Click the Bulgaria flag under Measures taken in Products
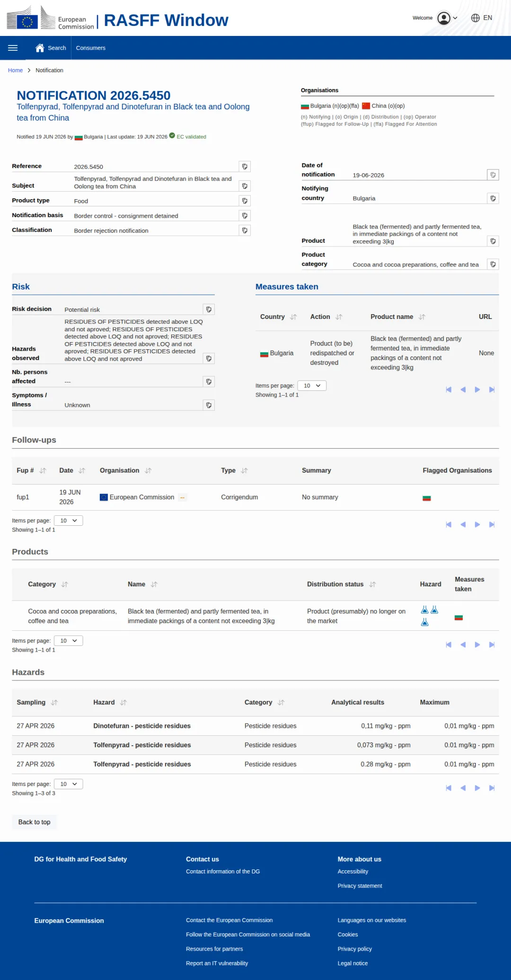 pyautogui.click(x=458, y=618)
